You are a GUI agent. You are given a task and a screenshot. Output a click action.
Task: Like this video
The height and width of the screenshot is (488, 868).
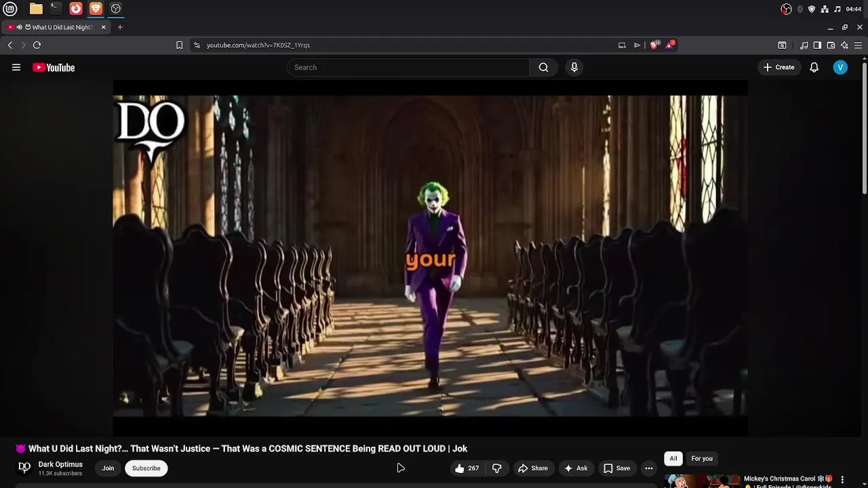coord(467,468)
